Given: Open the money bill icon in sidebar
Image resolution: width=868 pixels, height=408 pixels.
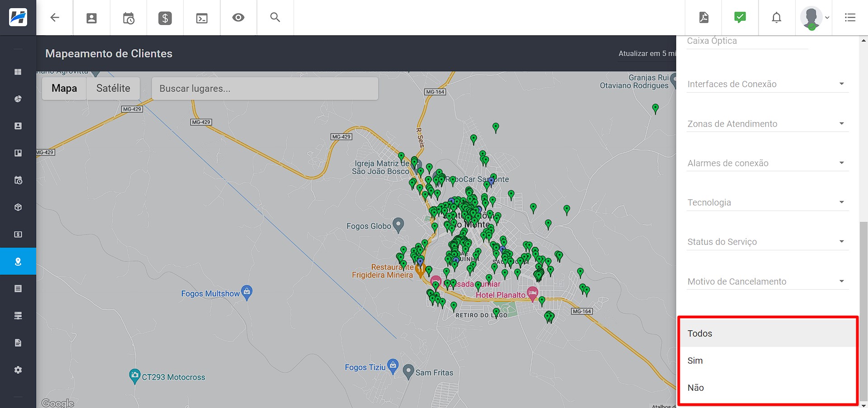Looking at the screenshot, I should click(18, 234).
